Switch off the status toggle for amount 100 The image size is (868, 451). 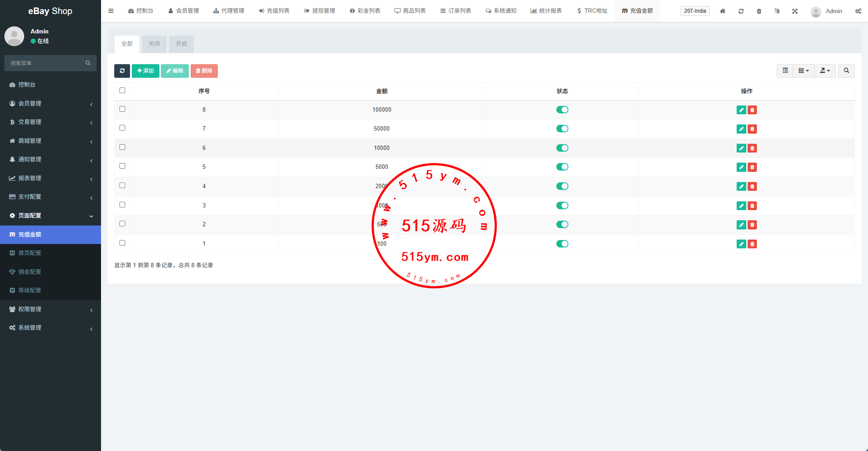(562, 244)
